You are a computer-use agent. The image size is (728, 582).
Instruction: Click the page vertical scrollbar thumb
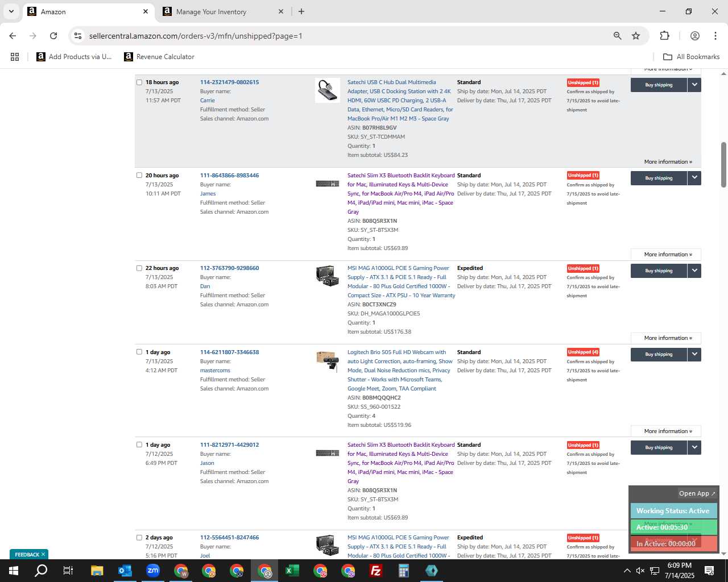[x=723, y=164]
